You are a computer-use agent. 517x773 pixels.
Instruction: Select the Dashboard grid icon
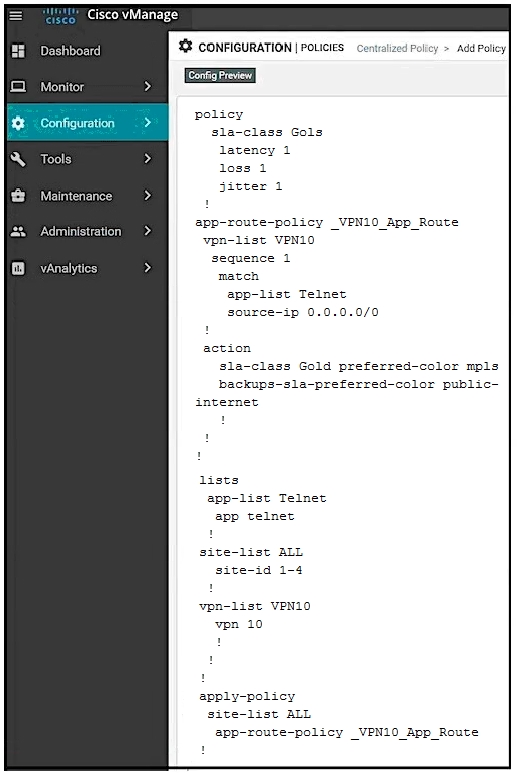pyautogui.click(x=18, y=51)
